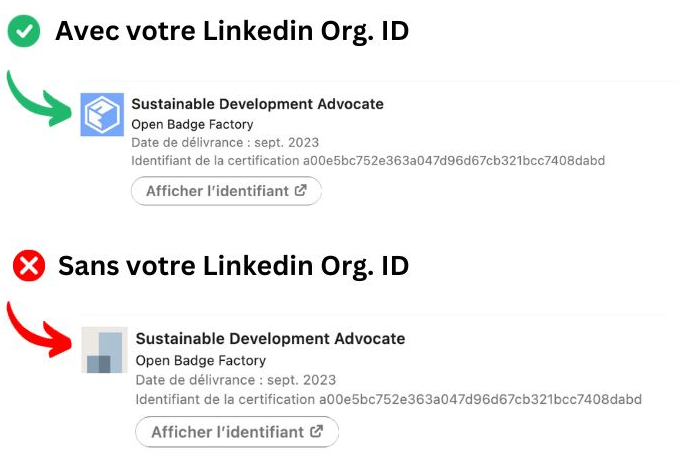Click the "Sans votre Linkedin Org. ID" heading
The height and width of the screenshot is (461, 687).
(233, 266)
